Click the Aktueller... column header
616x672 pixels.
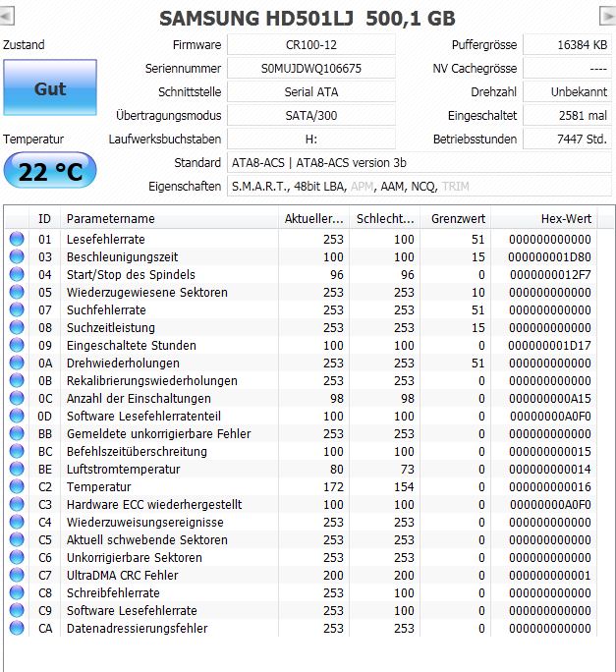coord(313,218)
